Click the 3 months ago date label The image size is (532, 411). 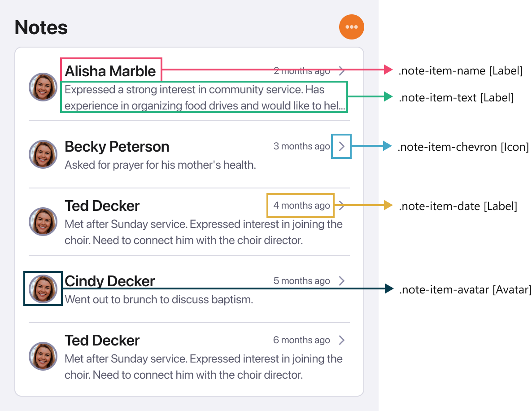point(301,146)
